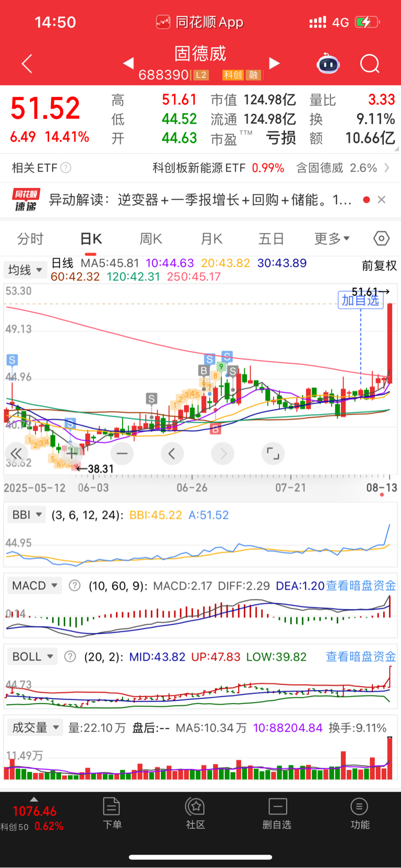Tap the latest volume bar
Viewport: 401px width, 868px height.
(x=390, y=758)
